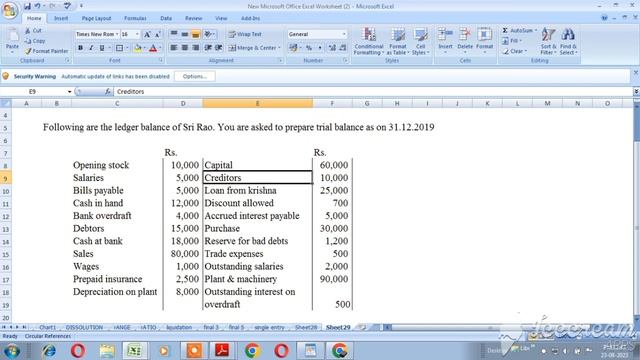
Task: Open the Format cells menu
Action: [484, 40]
